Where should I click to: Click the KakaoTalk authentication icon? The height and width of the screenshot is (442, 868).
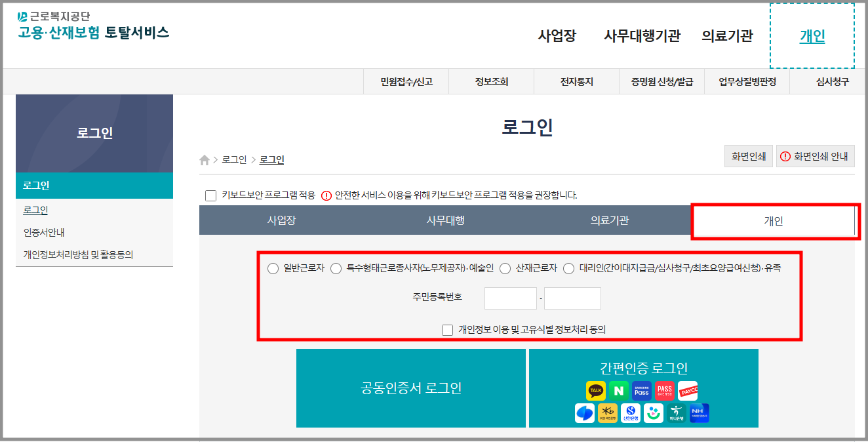tap(596, 391)
